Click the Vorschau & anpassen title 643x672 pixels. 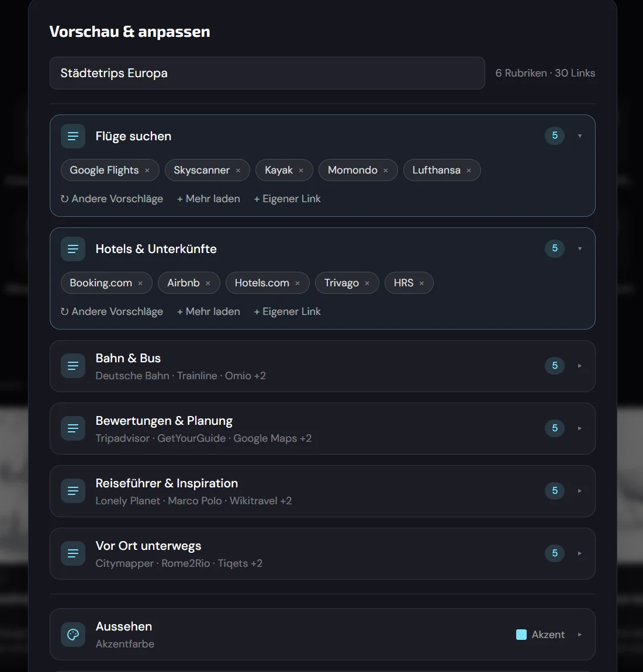click(129, 32)
